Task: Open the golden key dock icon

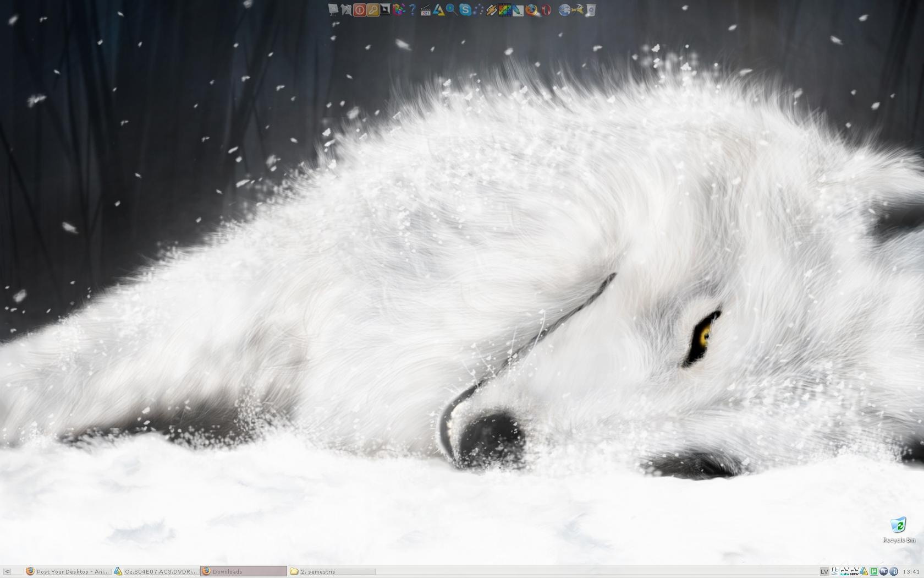Action: point(373,10)
